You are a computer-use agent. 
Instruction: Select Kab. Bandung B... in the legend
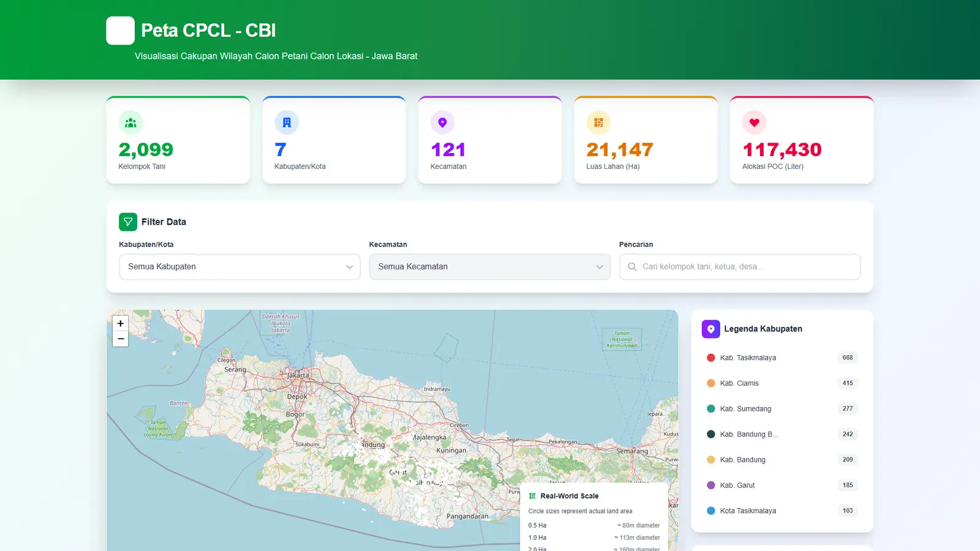[x=782, y=434]
